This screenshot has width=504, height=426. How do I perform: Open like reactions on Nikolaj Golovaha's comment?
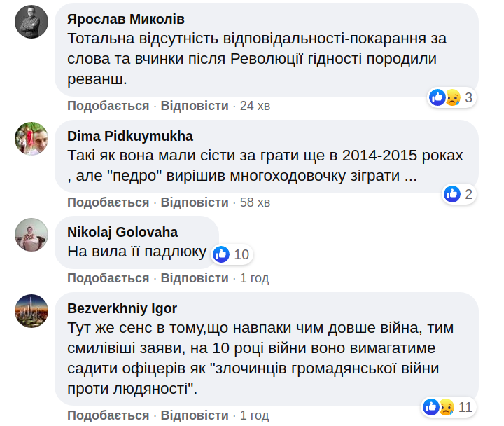click(230, 254)
